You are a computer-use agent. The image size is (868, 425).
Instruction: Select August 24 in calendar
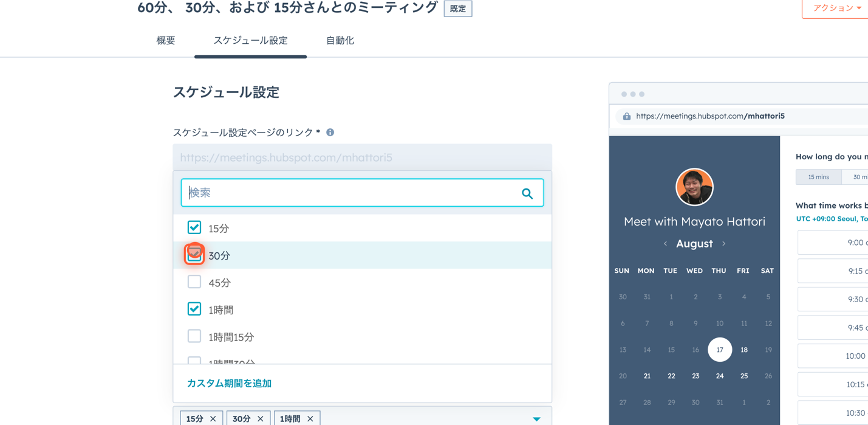pyautogui.click(x=720, y=376)
